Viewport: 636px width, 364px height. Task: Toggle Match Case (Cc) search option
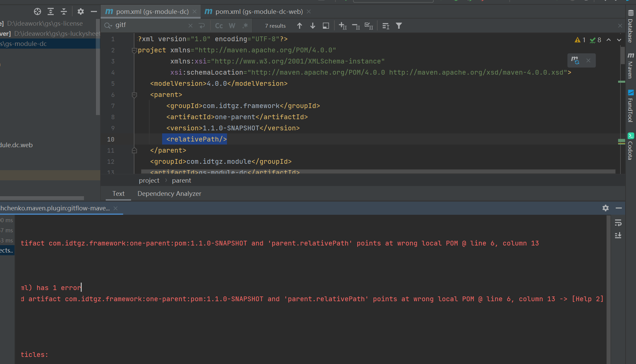(x=219, y=26)
